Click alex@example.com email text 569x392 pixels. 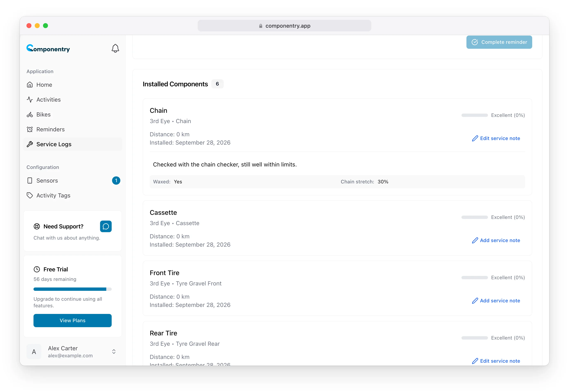pos(70,356)
